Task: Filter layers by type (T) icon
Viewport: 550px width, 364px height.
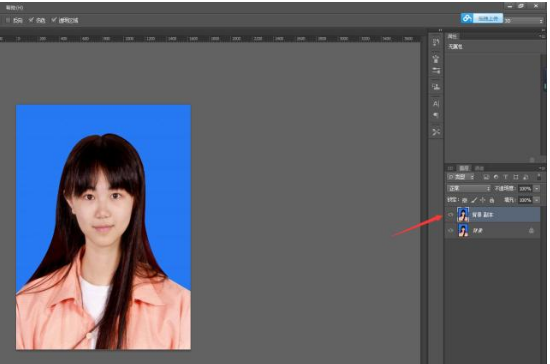Action: coord(505,177)
